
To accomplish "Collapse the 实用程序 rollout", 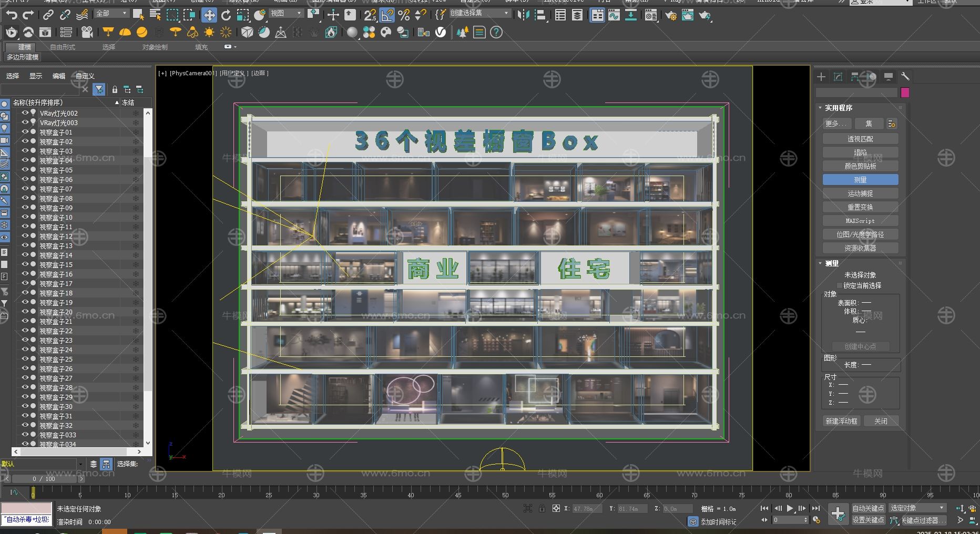I will point(838,108).
